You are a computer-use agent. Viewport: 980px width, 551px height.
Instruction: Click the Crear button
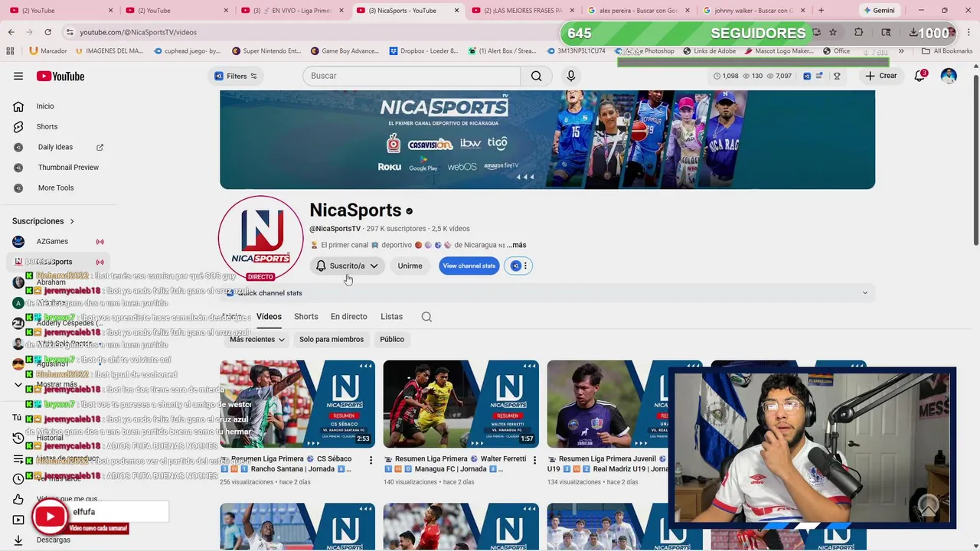coord(880,76)
